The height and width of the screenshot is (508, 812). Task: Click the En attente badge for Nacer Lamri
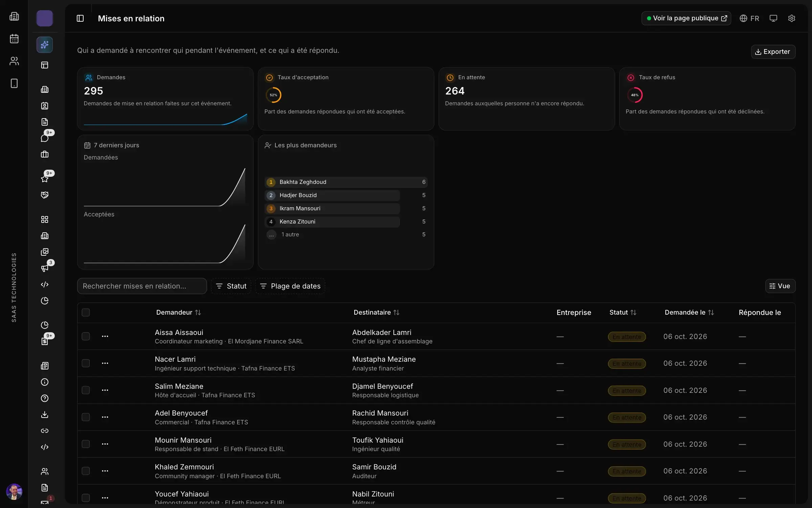627,364
